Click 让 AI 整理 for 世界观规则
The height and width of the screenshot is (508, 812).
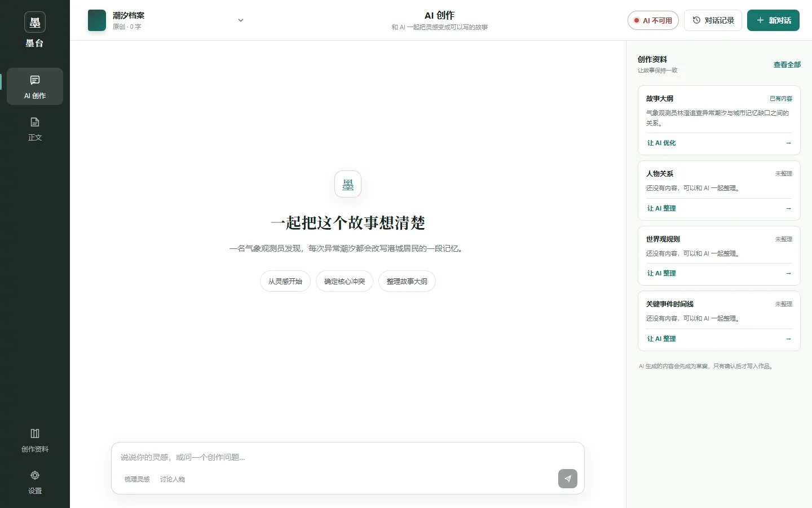(661, 274)
